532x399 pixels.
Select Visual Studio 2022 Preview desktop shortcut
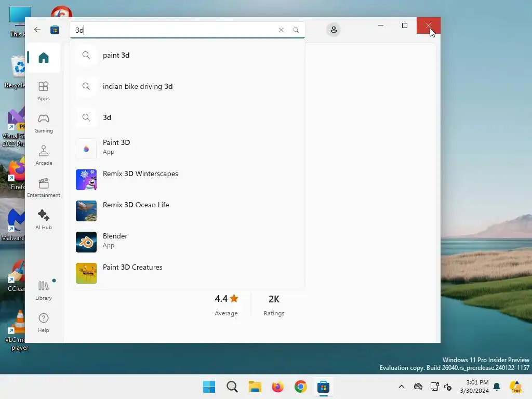click(x=14, y=128)
